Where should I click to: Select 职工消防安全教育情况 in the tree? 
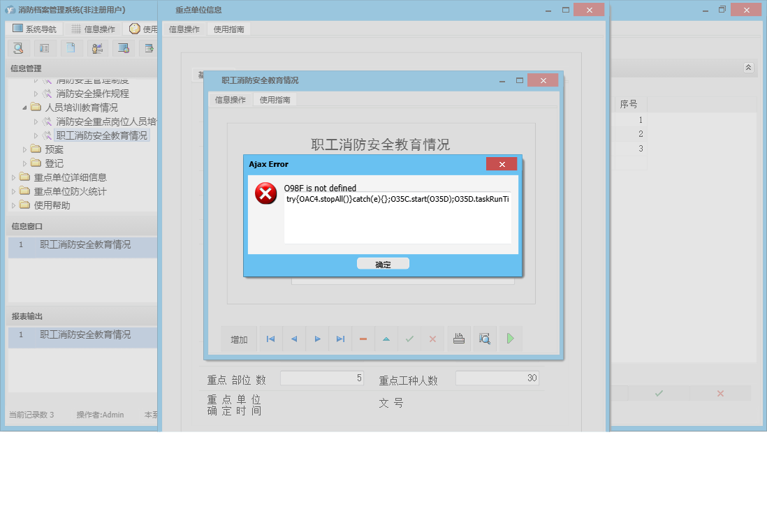click(x=103, y=135)
